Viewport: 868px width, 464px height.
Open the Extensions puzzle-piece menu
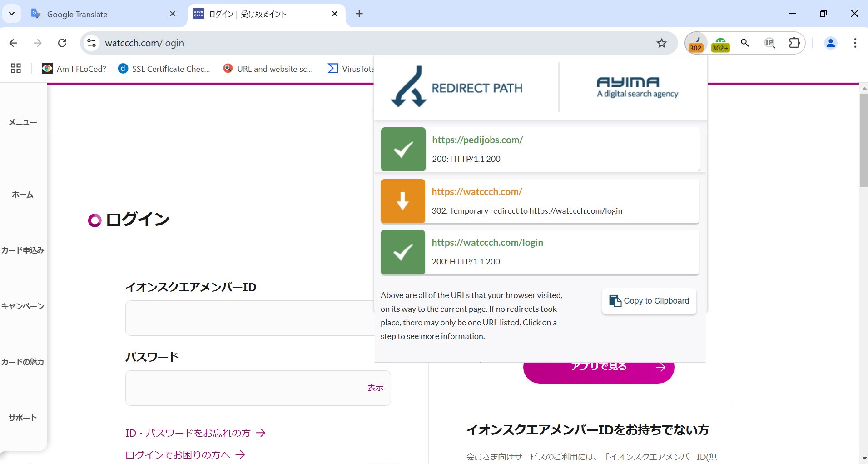click(794, 43)
